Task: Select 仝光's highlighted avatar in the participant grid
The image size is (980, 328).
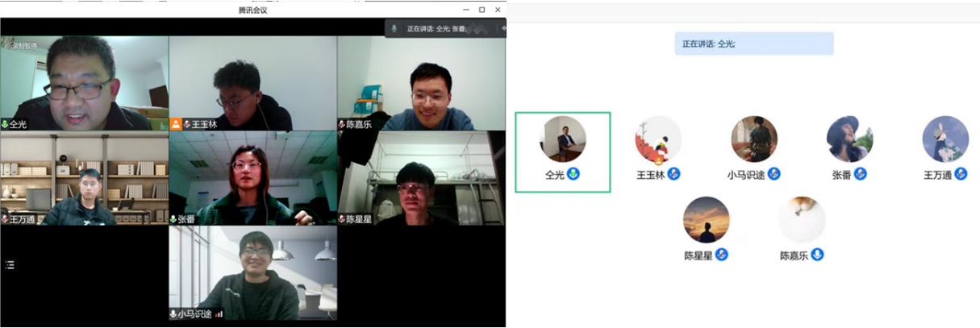Action: pyautogui.click(x=563, y=139)
